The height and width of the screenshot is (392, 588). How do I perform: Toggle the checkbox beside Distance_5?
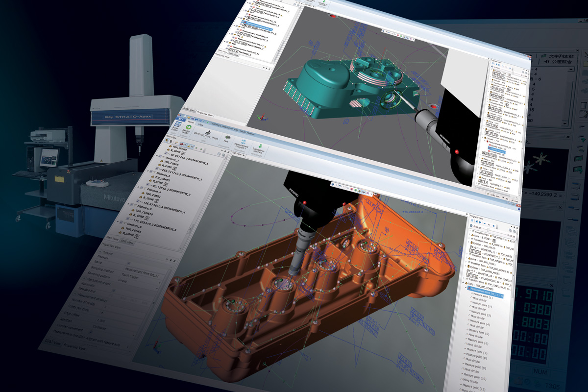click(131, 204)
